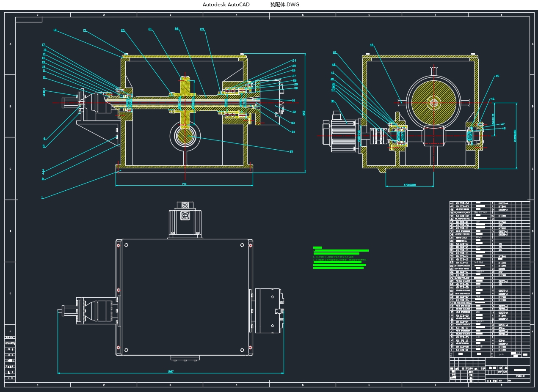538x392 pixels.
Task: Click the green technical requirements text block
Action: pyautogui.click(x=340, y=258)
